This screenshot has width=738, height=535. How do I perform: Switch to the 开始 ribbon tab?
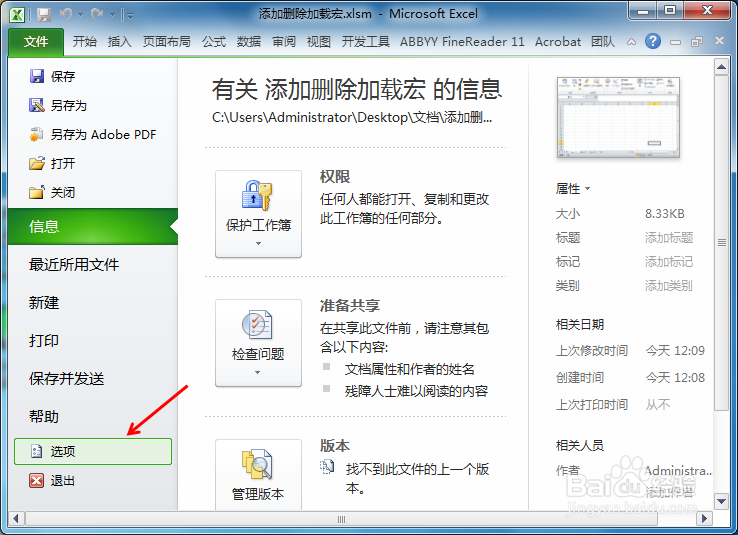(85, 42)
